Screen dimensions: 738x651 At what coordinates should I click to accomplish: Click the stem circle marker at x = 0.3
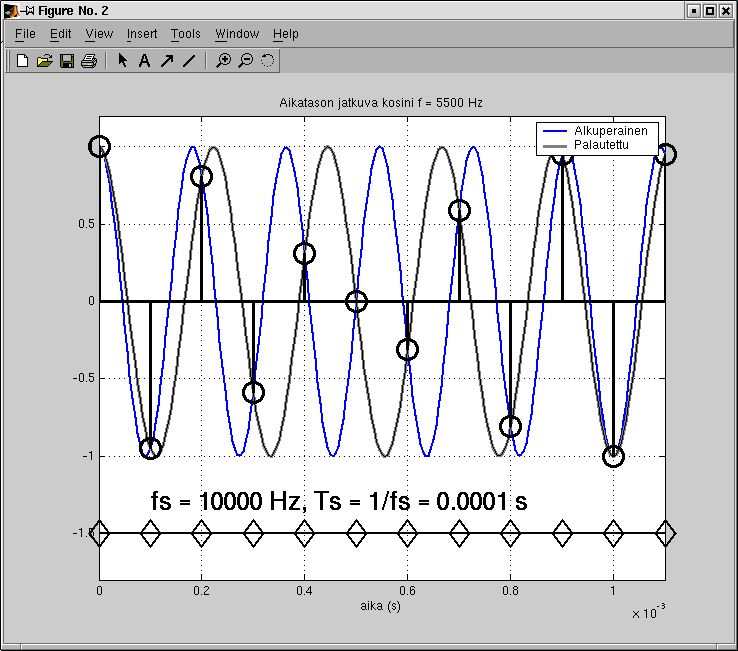[x=253, y=392]
